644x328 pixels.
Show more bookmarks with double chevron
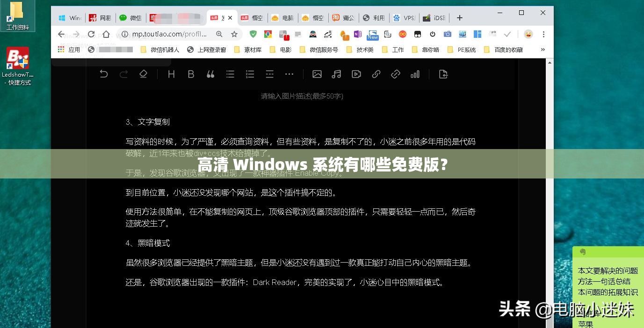[543, 50]
